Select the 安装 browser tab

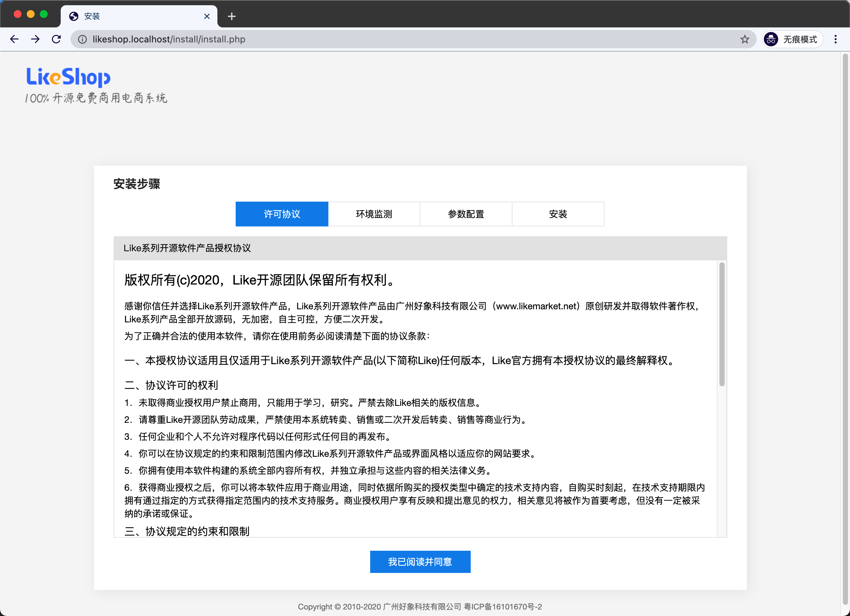[x=139, y=16]
